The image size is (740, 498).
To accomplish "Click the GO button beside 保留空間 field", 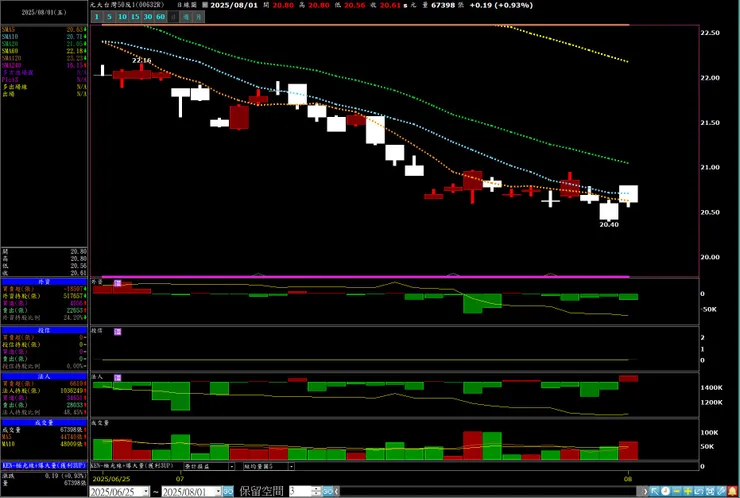I will (x=328, y=492).
